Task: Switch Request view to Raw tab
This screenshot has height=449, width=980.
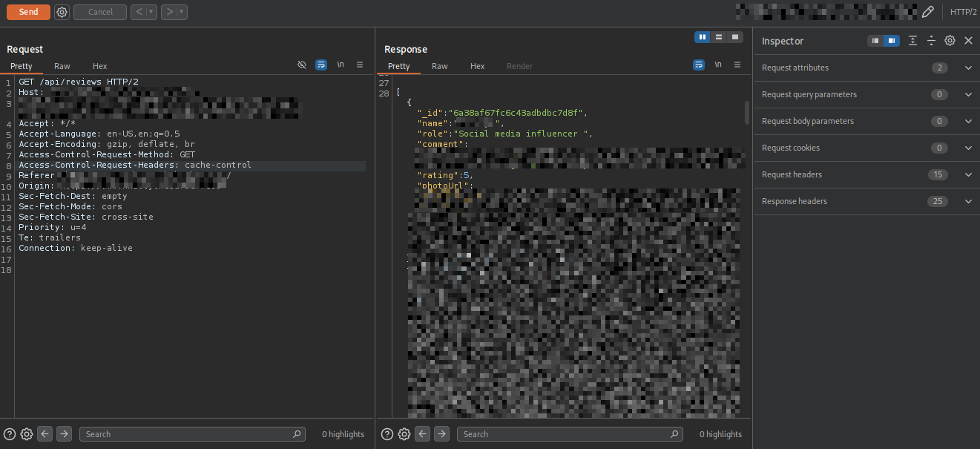Action: (x=62, y=66)
